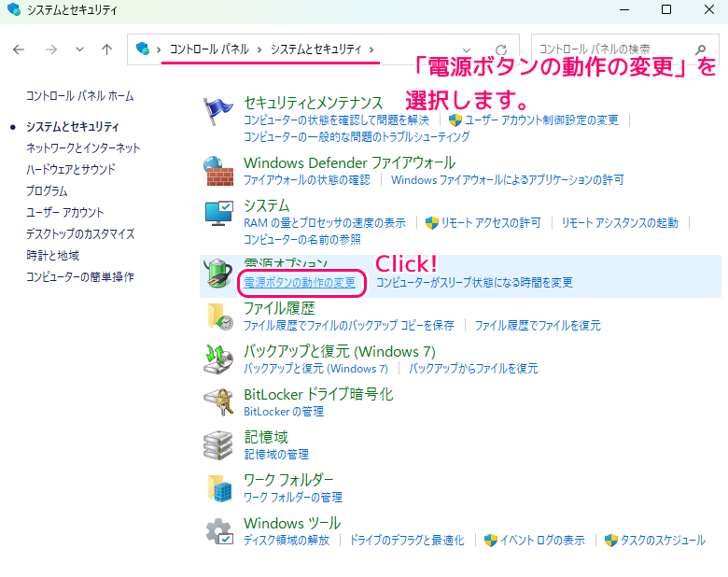Viewport: 728px width, 577px height.
Task: Click ユーザー アカウント制御設定の変更 link
Action: [x=542, y=120]
